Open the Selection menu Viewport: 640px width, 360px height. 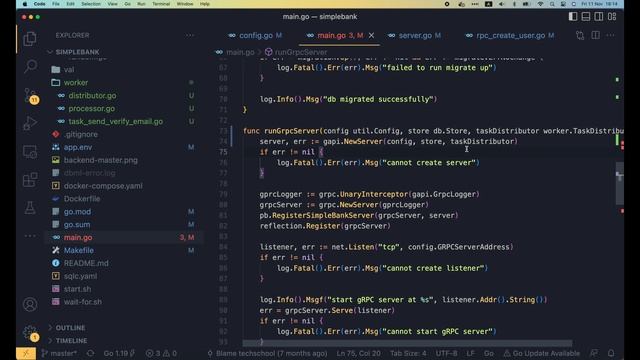(x=91, y=4)
